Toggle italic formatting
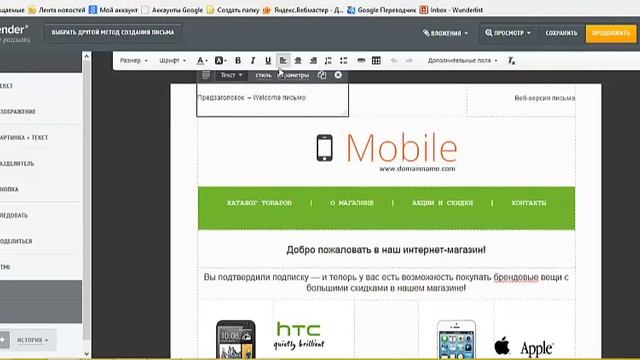Image resolution: width=640 pixels, height=360 pixels. (253, 61)
